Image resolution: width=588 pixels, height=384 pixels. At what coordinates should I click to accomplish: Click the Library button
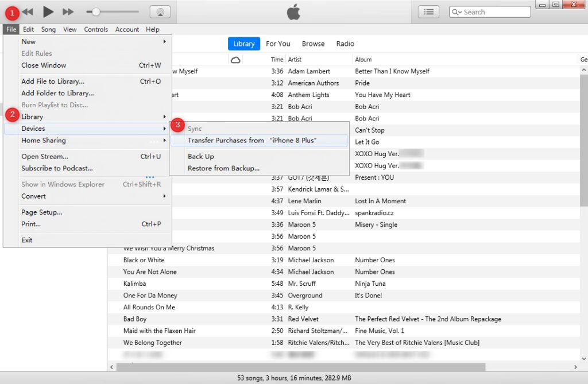(x=243, y=44)
